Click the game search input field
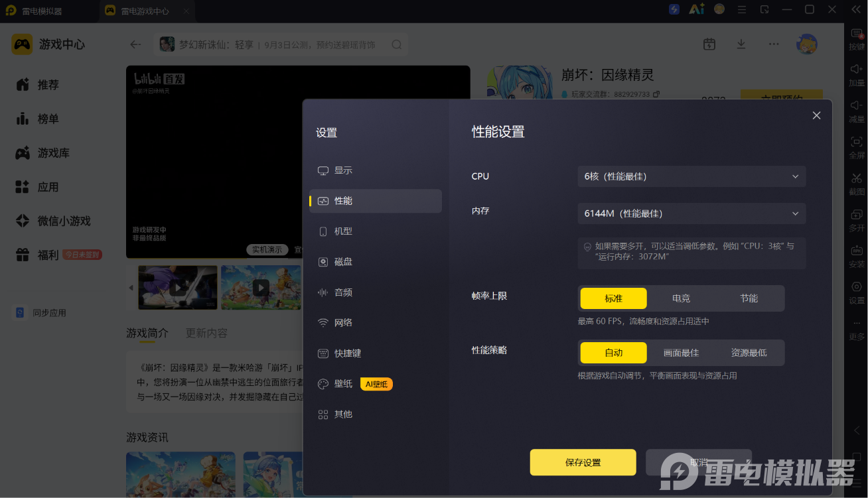 pyautogui.click(x=281, y=44)
